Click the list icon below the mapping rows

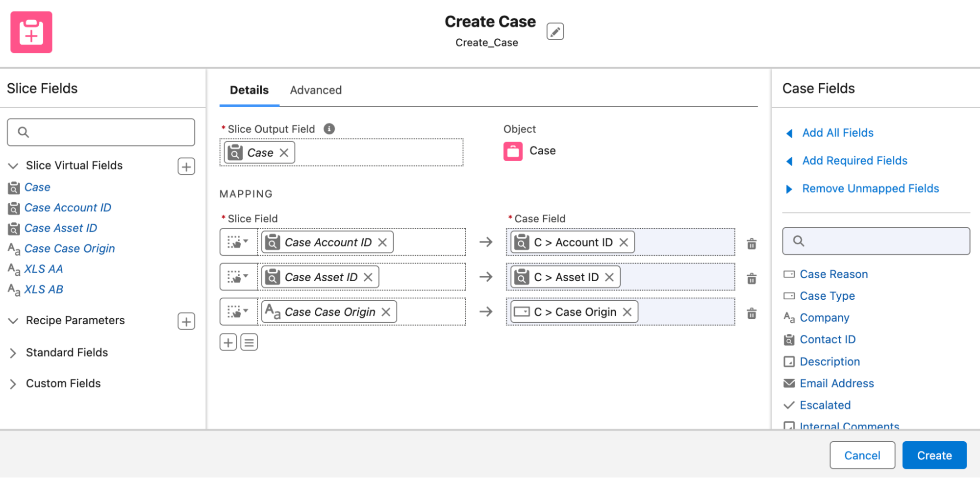pos(249,342)
